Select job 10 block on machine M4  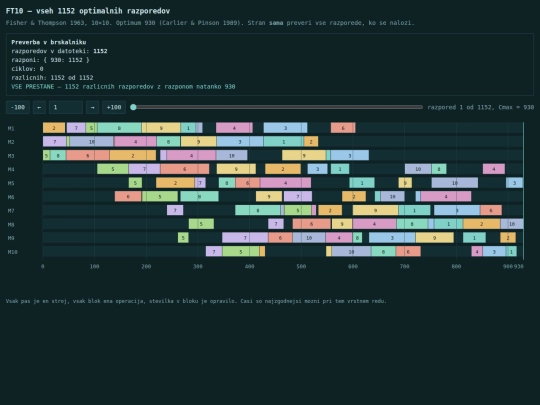418,169
